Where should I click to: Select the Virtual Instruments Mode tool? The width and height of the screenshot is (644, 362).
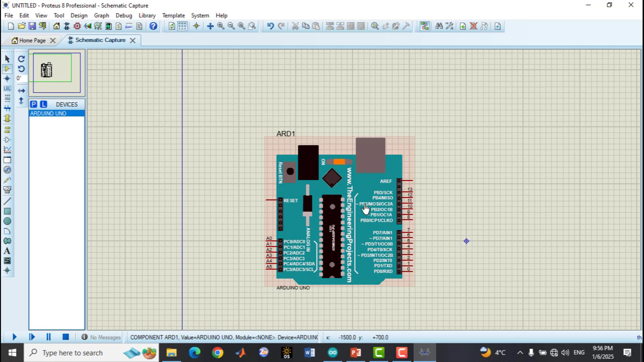[x=7, y=190]
